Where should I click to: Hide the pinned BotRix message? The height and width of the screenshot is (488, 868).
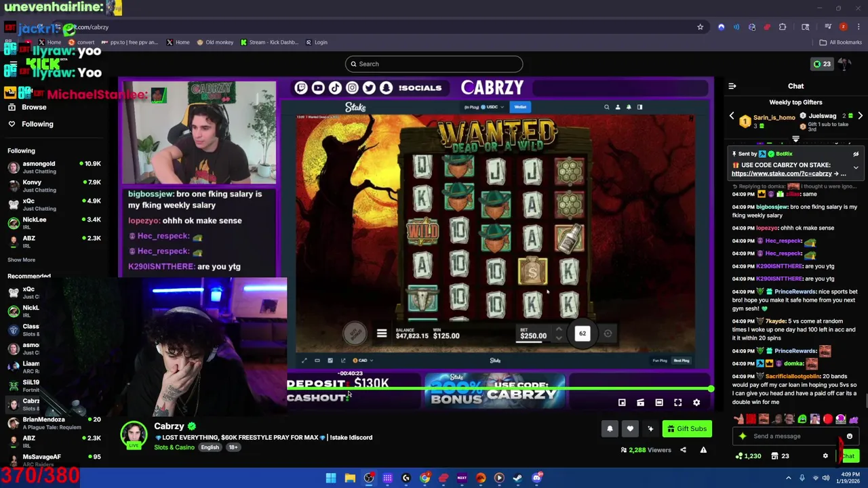coord(856,154)
